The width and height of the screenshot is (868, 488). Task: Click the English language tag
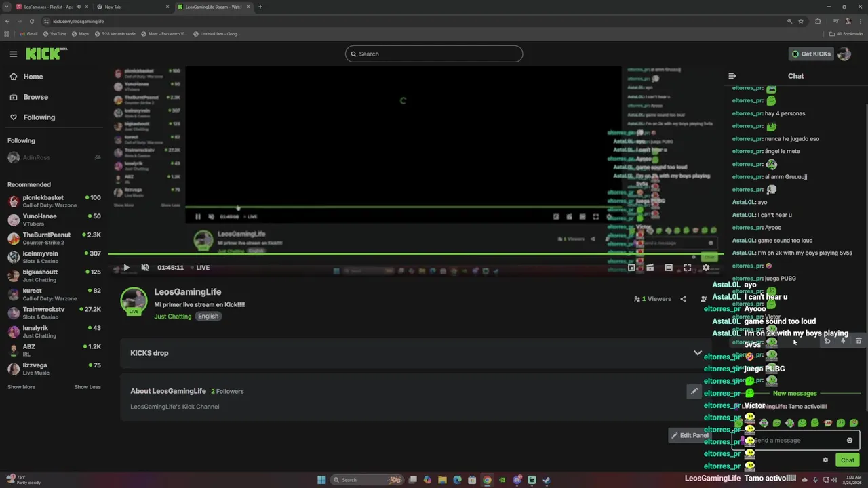pos(208,317)
